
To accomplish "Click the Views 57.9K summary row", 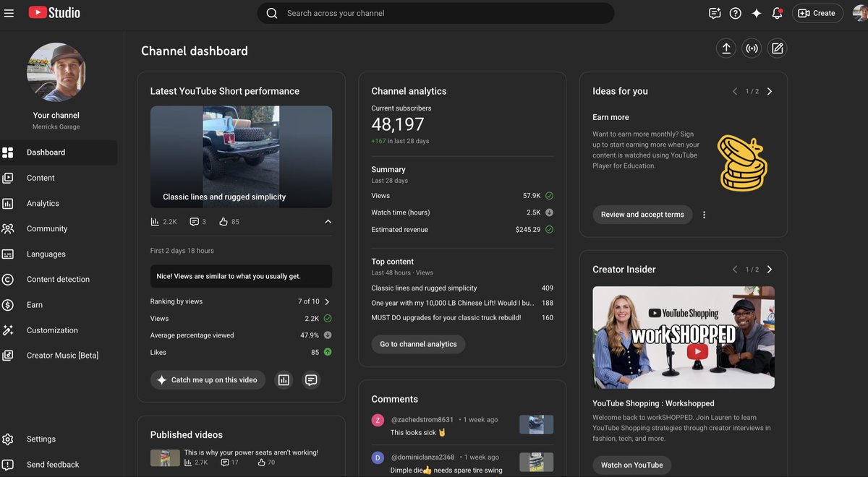I will 462,196.
